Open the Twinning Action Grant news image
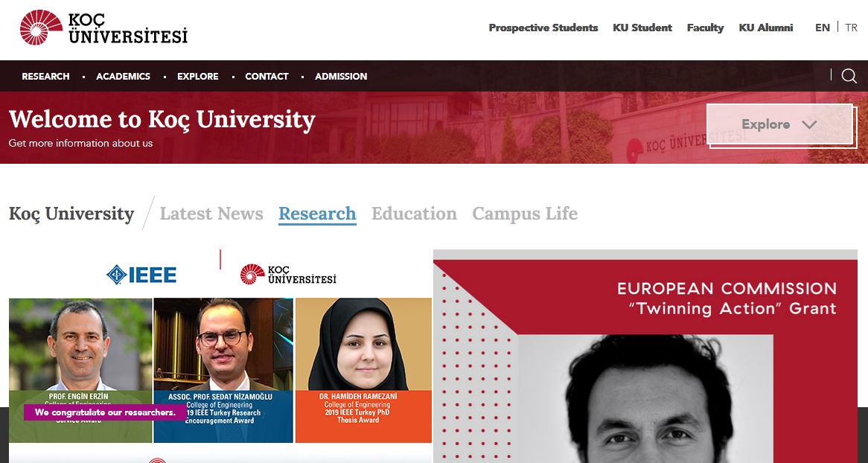The image size is (868, 463). [x=645, y=356]
